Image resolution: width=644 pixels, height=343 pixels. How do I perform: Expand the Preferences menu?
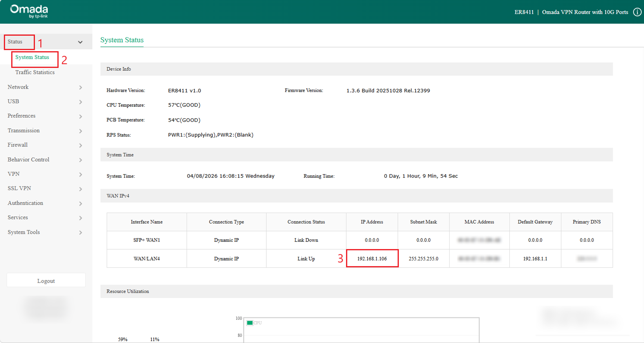tap(80, 116)
